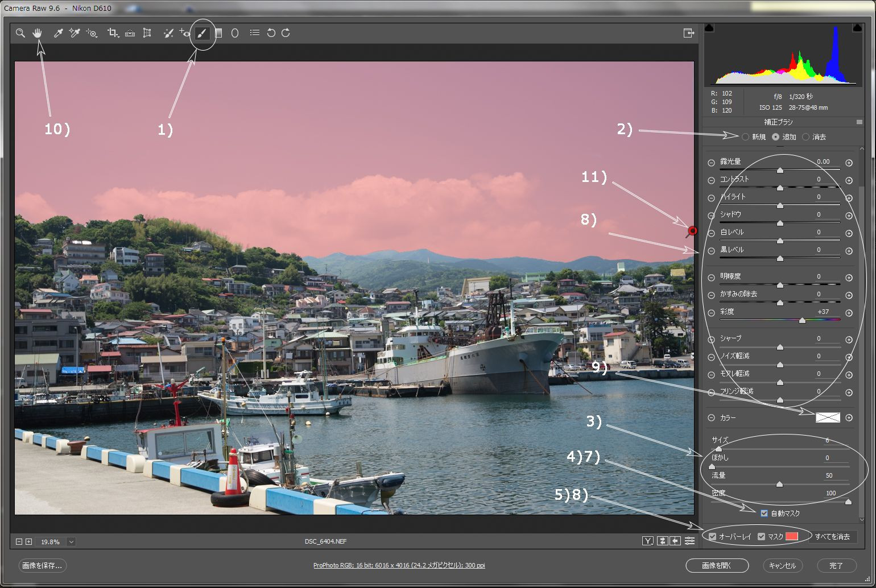Rotate image counterclockwise with toolbar arrow
This screenshot has width=876, height=588.
271,33
